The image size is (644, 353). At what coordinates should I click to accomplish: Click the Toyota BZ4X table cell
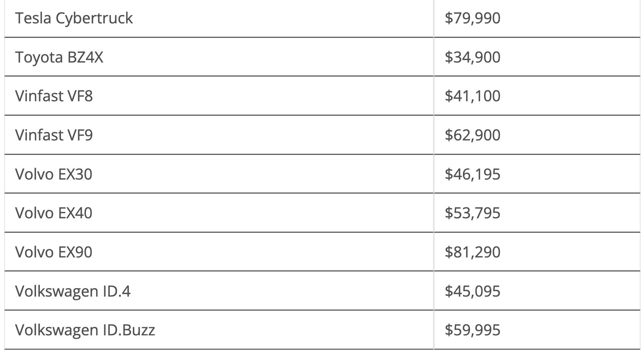[x=59, y=58]
